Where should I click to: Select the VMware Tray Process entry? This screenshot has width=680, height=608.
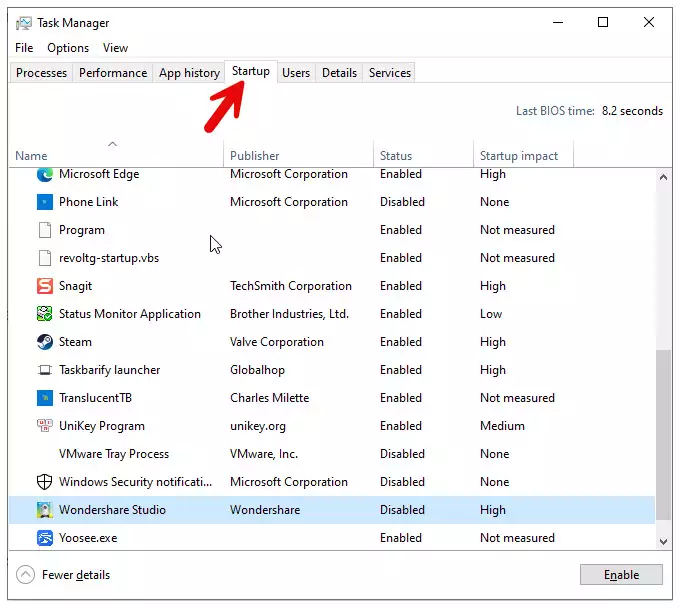click(114, 454)
